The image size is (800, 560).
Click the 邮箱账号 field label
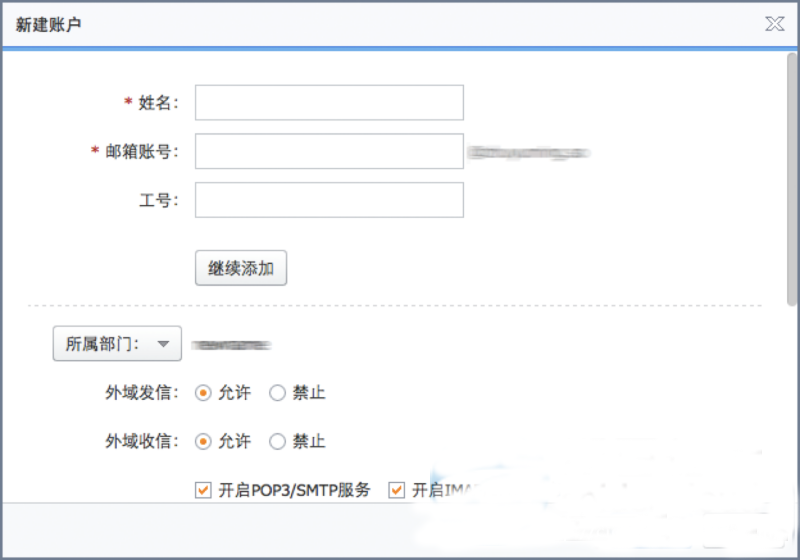click(x=141, y=152)
